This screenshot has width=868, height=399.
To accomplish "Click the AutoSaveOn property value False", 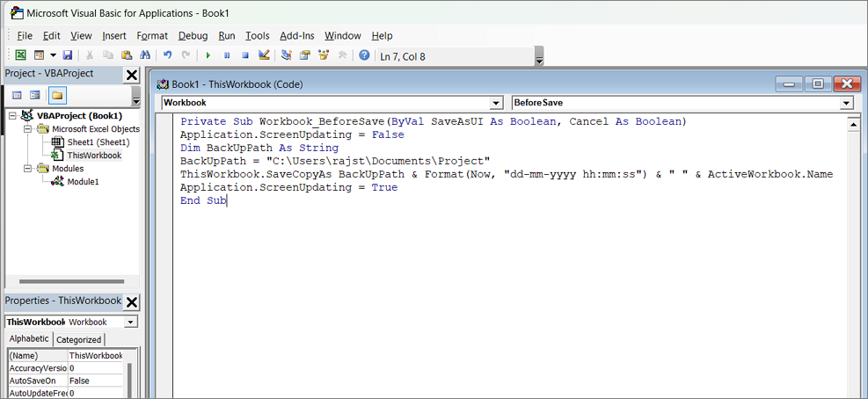I will [95, 381].
